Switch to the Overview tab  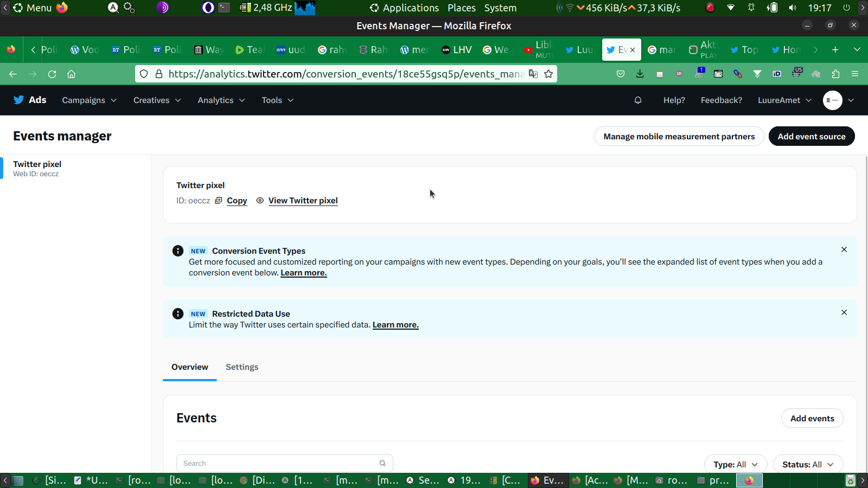click(x=190, y=367)
